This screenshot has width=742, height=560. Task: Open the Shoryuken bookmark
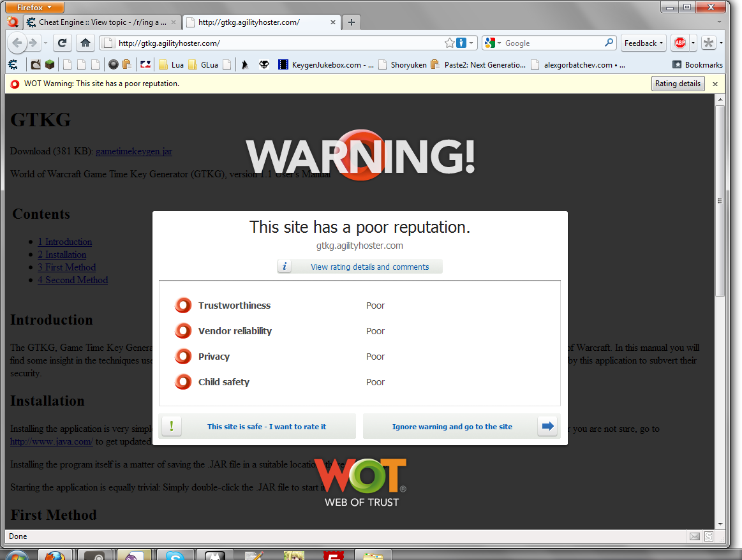pos(402,65)
